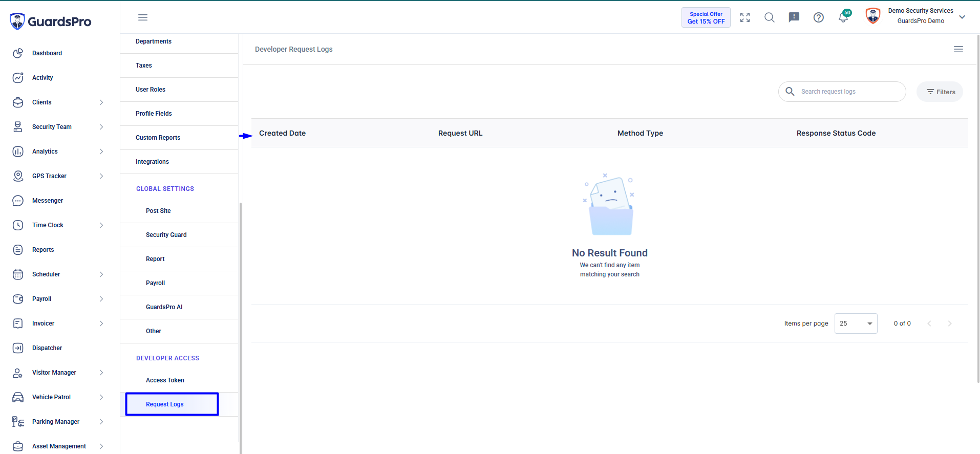The height and width of the screenshot is (454, 980).
Task: Go to the previous page arrow
Action: click(929, 323)
